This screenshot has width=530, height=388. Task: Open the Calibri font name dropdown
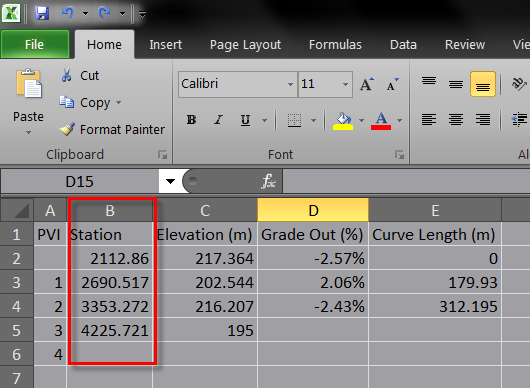[290, 84]
